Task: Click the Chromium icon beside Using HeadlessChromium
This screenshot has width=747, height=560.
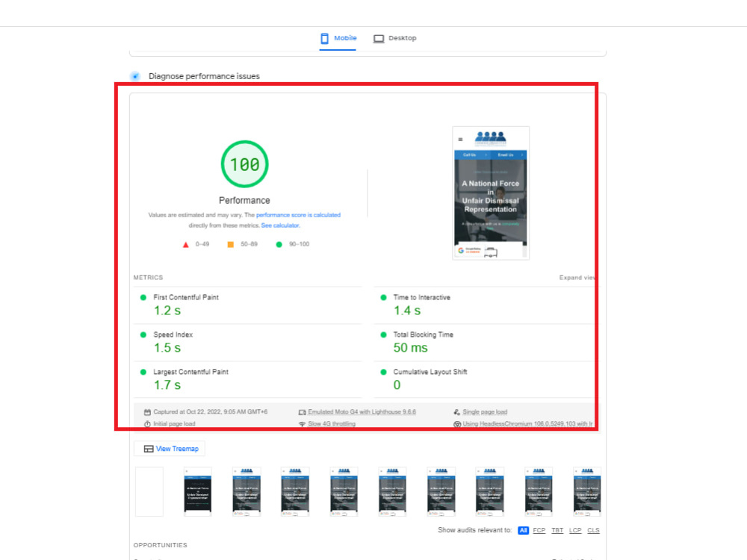Action: point(457,424)
